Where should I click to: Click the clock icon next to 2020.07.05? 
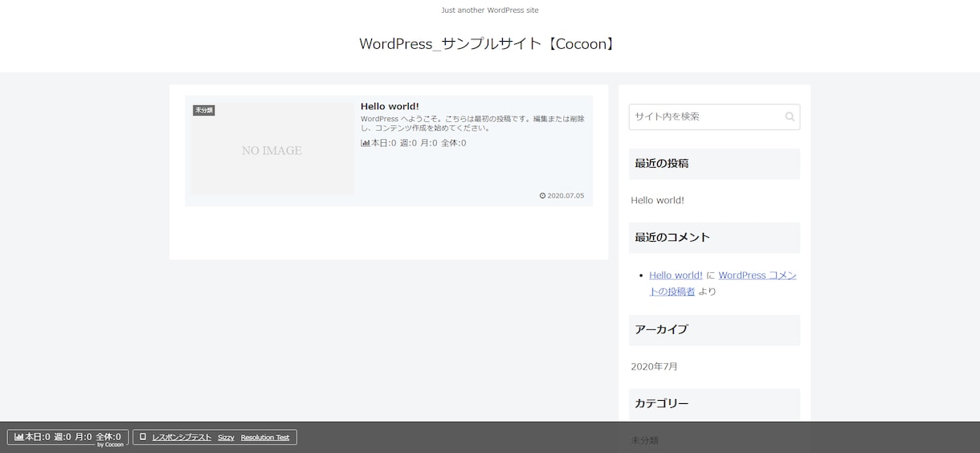click(542, 195)
